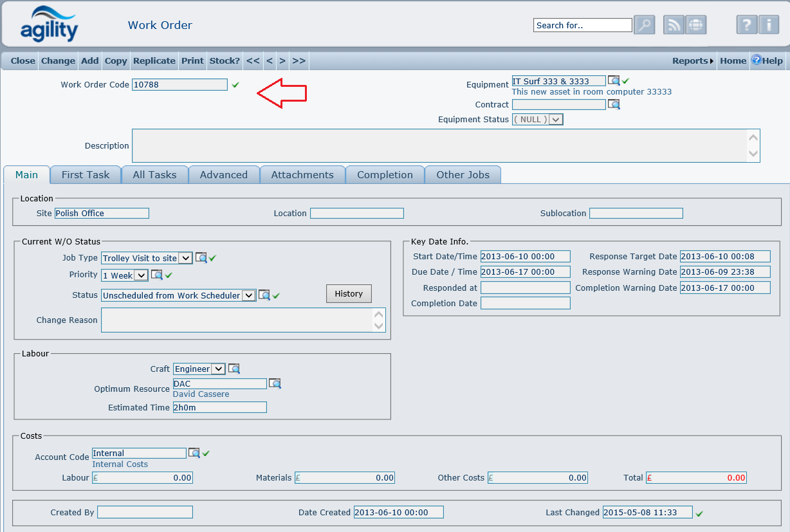
Task: Click the search magnifier icon in header
Action: [x=644, y=25]
